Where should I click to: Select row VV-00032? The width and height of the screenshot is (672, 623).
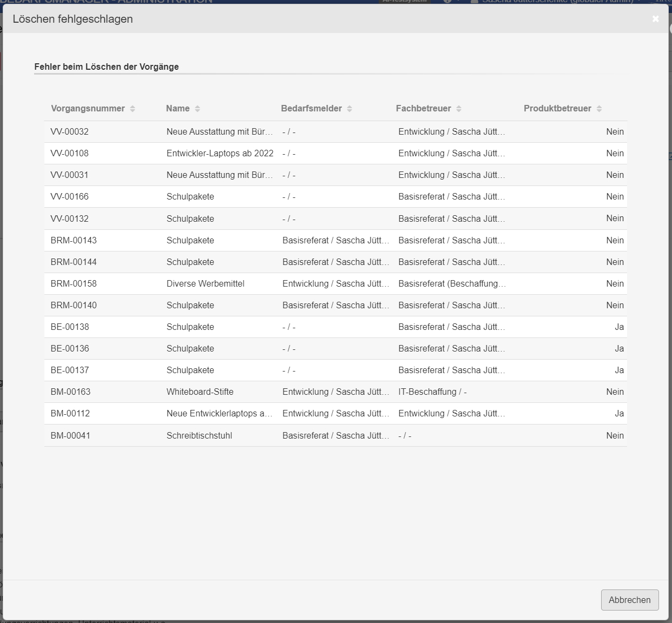coord(70,132)
